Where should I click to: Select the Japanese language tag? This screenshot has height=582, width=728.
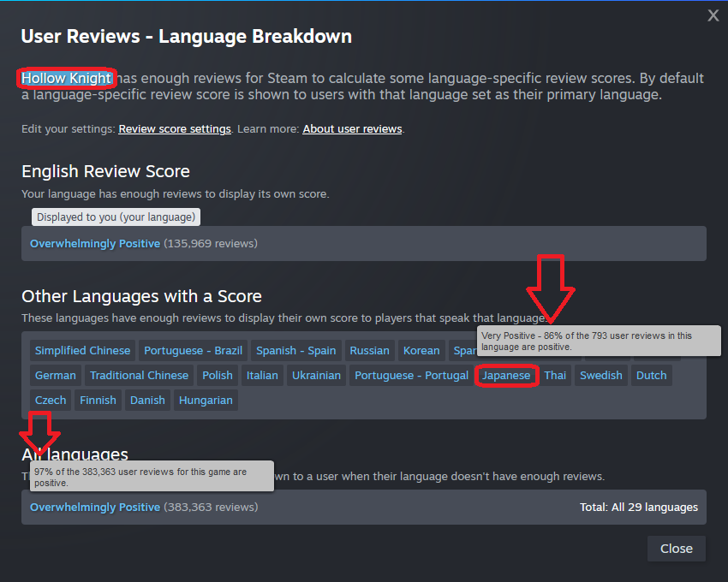tap(506, 376)
